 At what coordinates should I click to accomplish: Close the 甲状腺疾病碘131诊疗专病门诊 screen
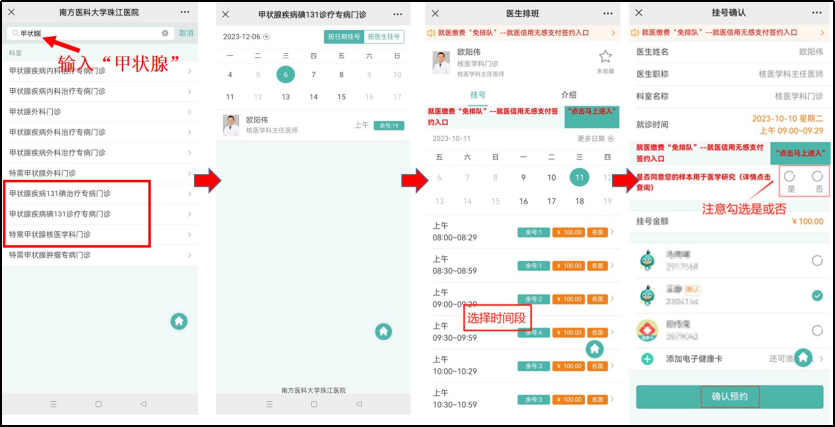[x=225, y=14]
